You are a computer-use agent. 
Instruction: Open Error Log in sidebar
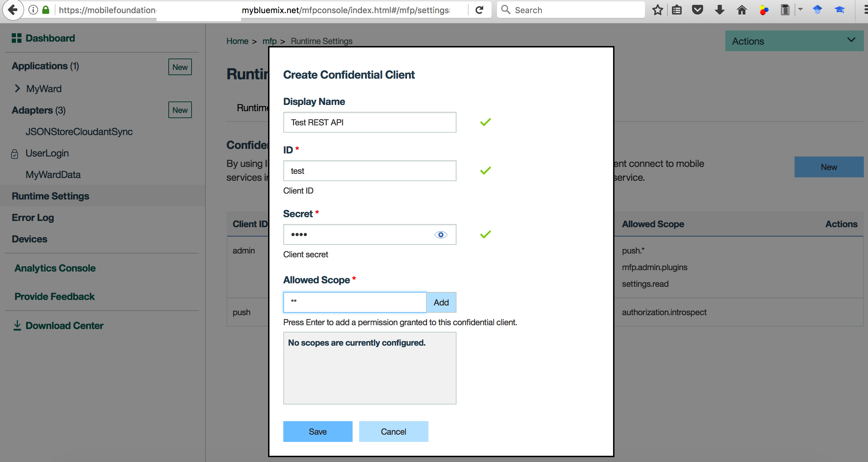33,217
